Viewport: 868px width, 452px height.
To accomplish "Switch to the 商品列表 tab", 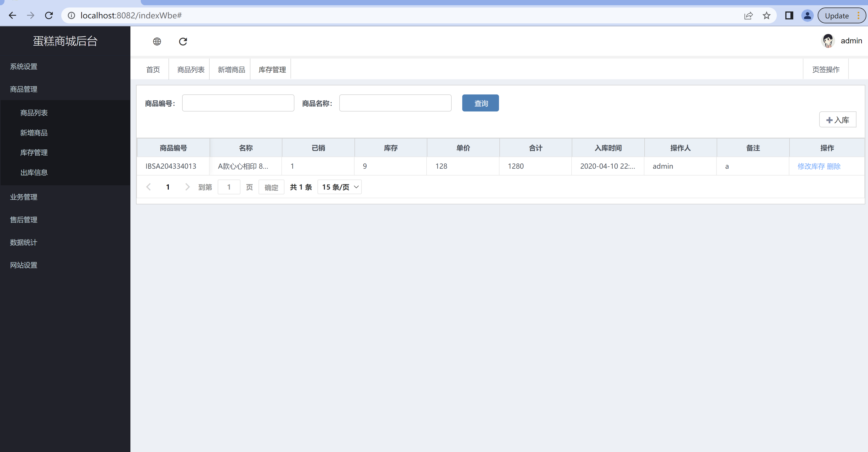I will 191,69.
